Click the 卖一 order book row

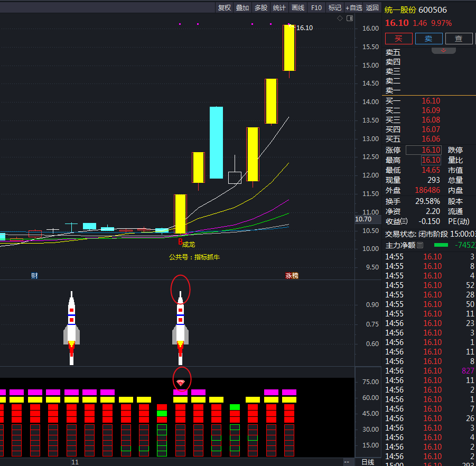(x=429, y=90)
